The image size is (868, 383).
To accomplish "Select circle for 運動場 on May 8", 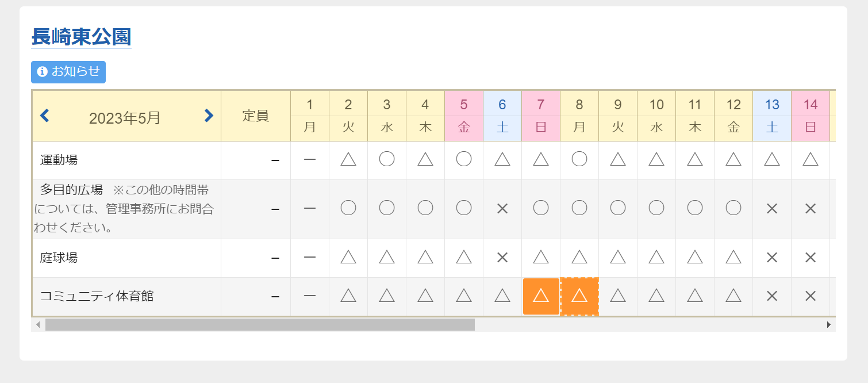I will click(579, 160).
